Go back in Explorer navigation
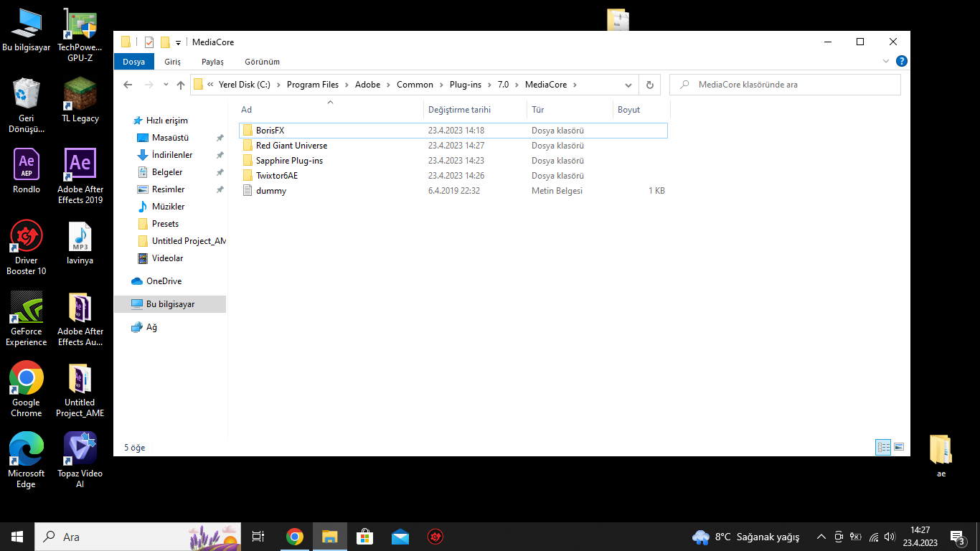This screenshot has width=980, height=551. point(128,85)
